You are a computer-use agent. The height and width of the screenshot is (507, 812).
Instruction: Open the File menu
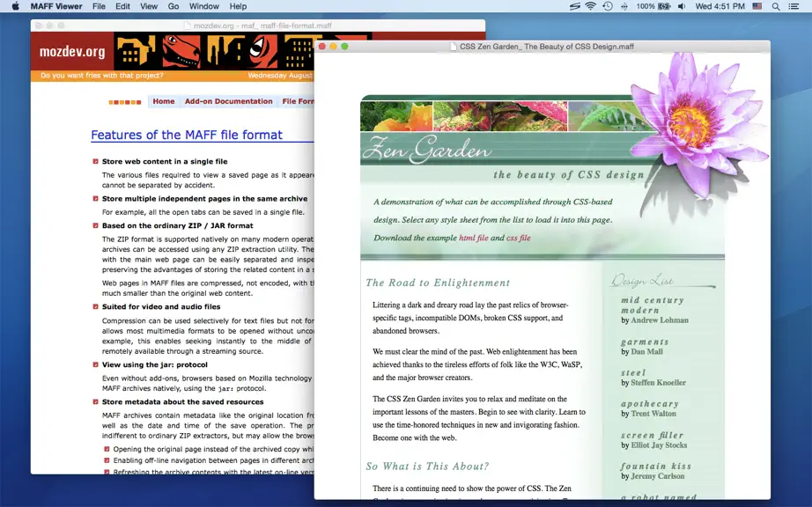99,6
